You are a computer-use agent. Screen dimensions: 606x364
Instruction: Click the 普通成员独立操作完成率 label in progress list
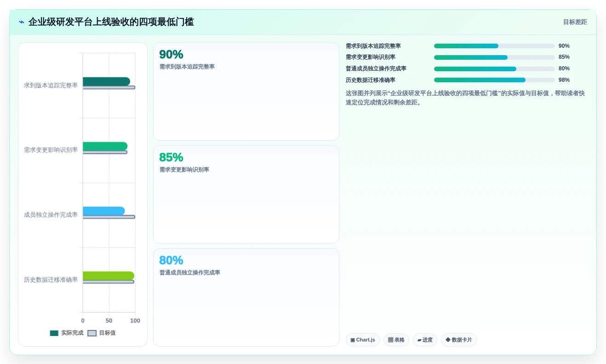(376, 69)
